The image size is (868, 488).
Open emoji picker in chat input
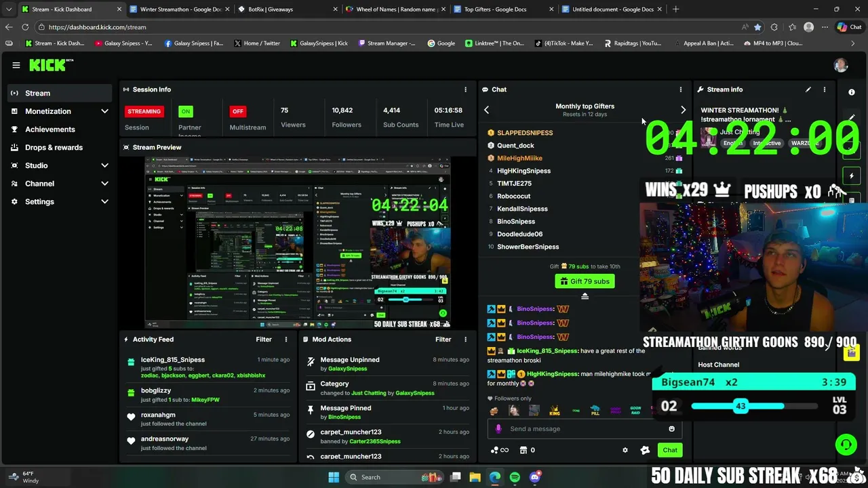pyautogui.click(x=671, y=428)
